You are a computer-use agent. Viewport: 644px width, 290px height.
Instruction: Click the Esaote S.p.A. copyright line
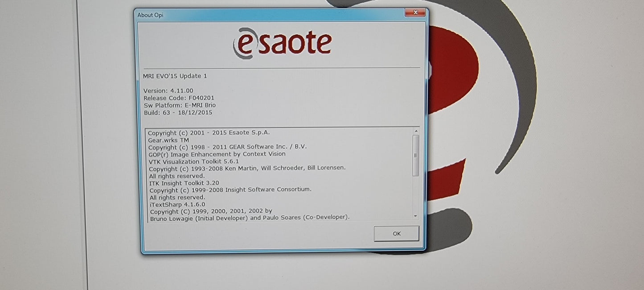tap(209, 133)
